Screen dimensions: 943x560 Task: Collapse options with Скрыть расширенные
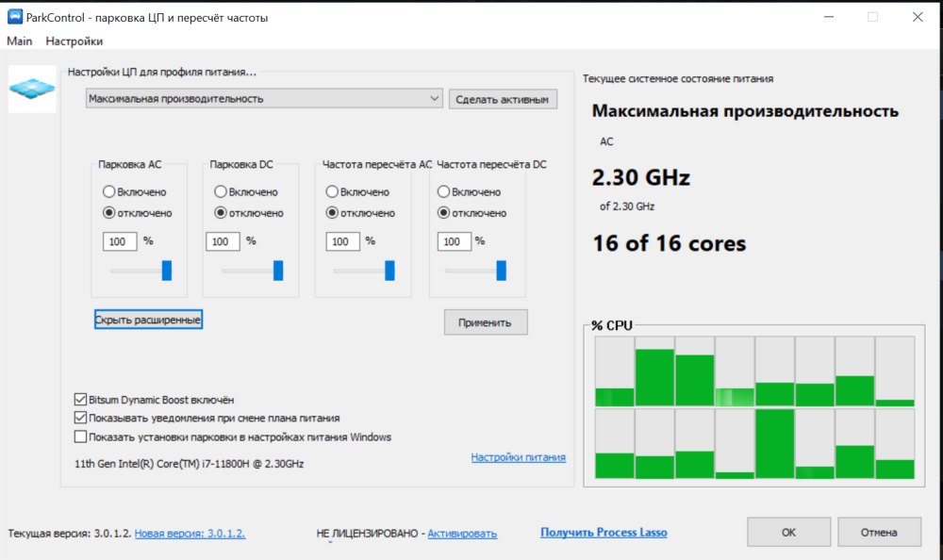(x=148, y=321)
